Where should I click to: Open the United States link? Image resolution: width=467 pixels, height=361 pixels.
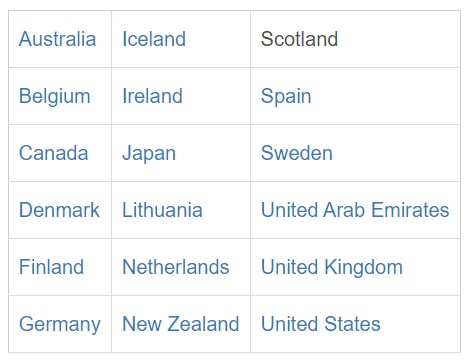pyautogui.click(x=320, y=324)
